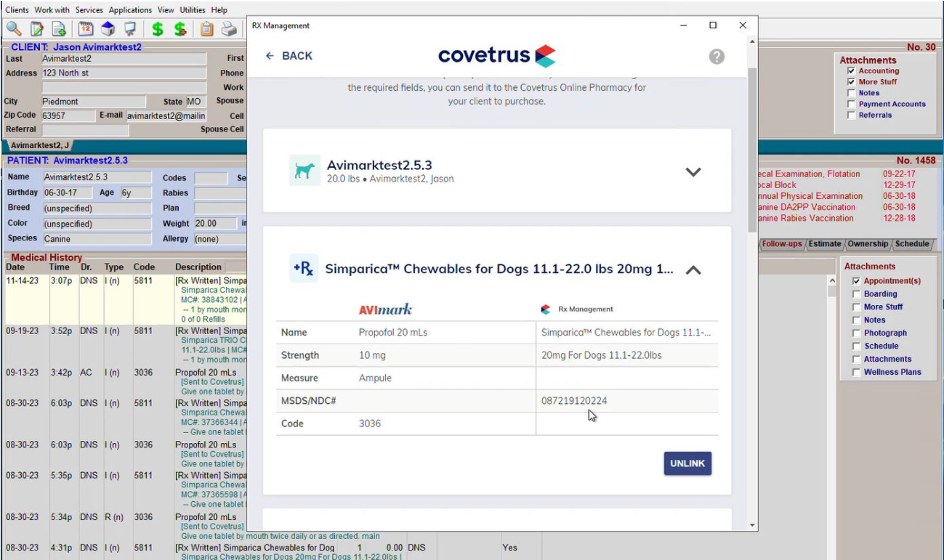Click the UNLINK button
The width and height of the screenshot is (944, 560).
point(687,463)
